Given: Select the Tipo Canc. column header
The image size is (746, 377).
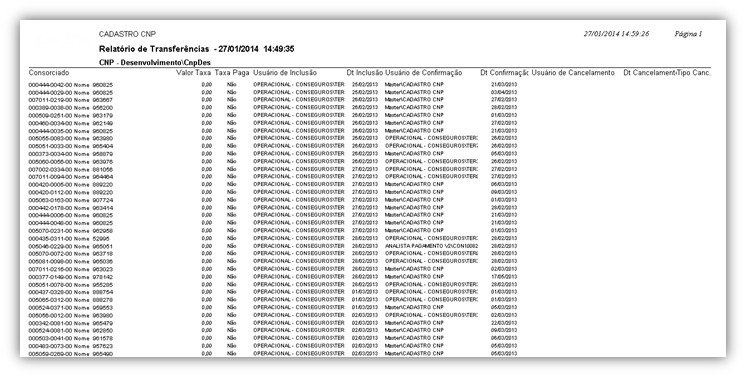Looking at the screenshot, I should 692,73.
